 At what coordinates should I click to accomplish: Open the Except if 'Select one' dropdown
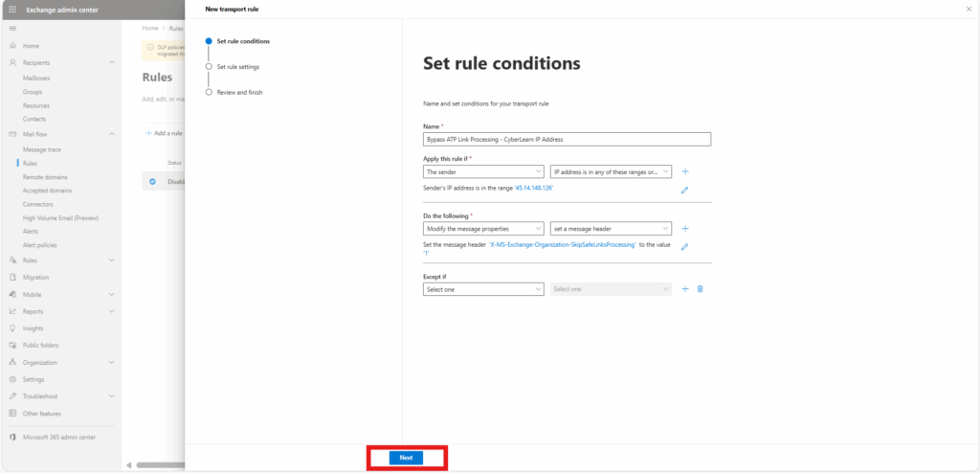483,289
